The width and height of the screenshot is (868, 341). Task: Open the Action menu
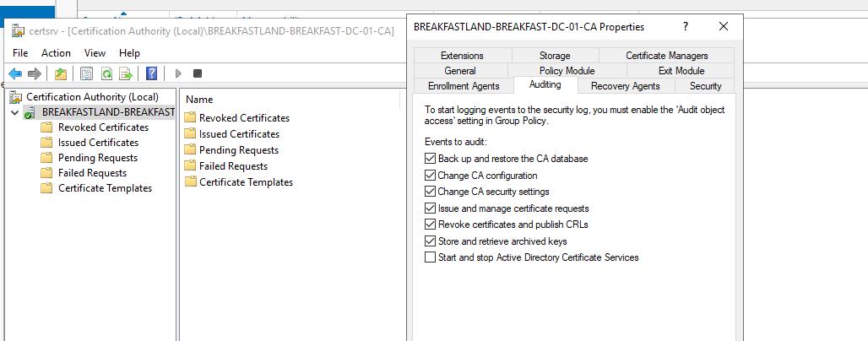pos(56,52)
